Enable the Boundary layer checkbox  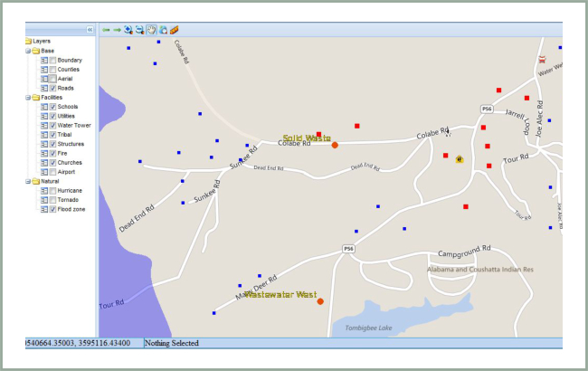(x=52, y=61)
